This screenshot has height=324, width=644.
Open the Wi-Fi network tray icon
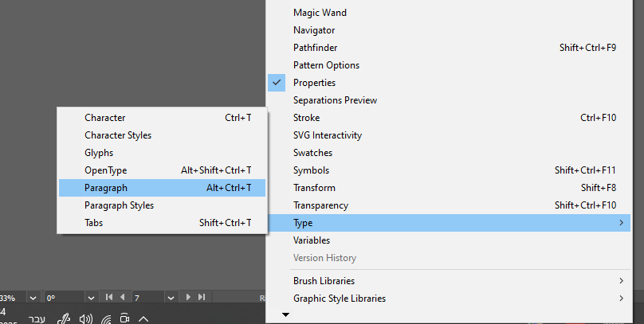[106, 318]
